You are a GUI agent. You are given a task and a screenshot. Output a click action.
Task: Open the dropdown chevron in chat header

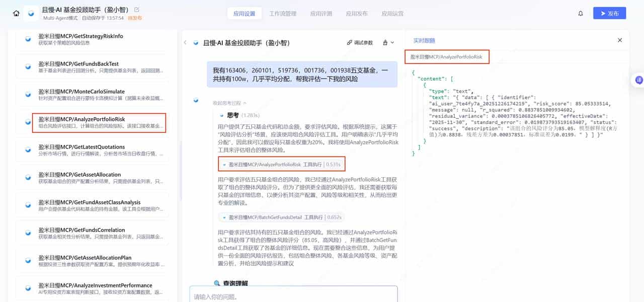click(391, 43)
